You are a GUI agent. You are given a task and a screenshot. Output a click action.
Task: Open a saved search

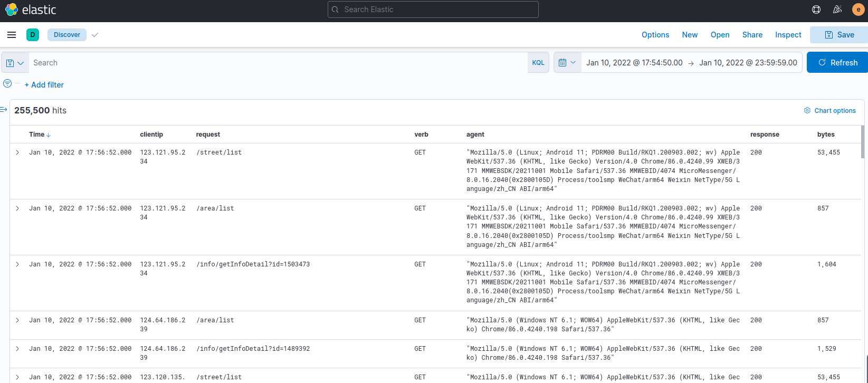pos(720,35)
